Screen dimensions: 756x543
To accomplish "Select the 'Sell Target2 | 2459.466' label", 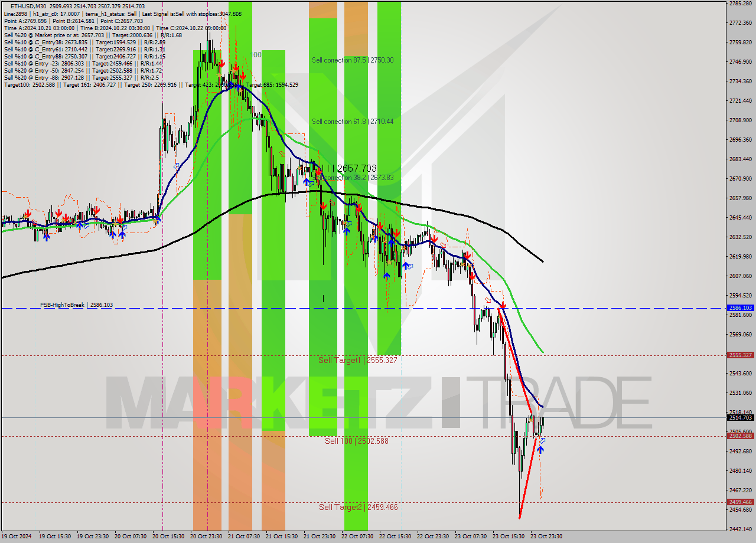I will tap(358, 507).
